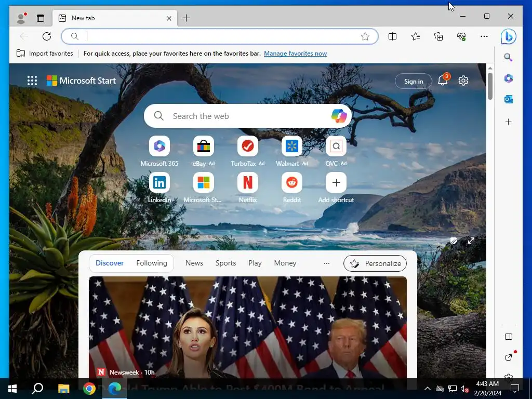Click the Personalize button
This screenshot has width=532, height=399.
point(375,263)
